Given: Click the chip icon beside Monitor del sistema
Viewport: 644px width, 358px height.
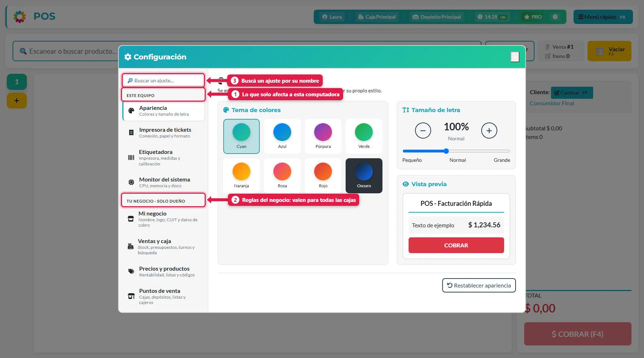Looking at the screenshot, I should point(131,182).
